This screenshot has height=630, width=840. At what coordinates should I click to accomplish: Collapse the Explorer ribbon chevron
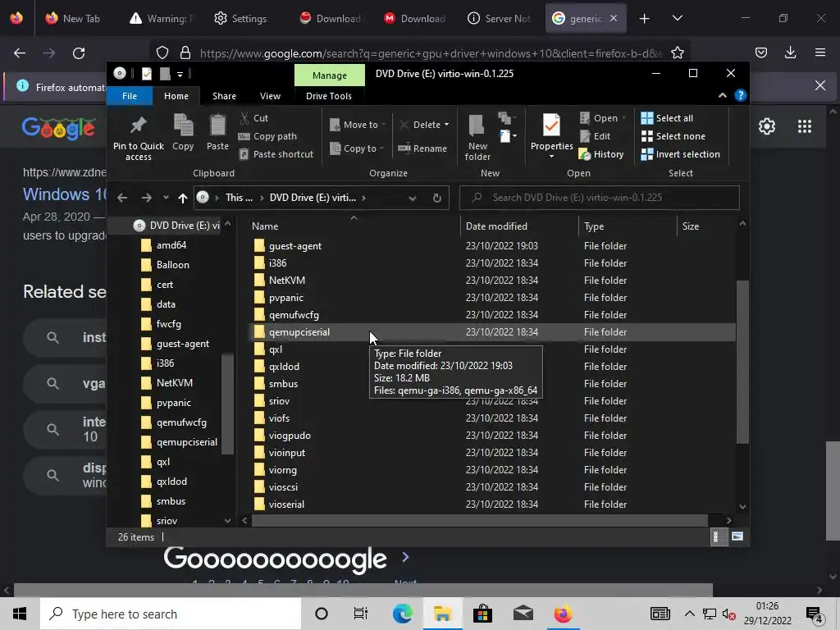coord(722,95)
